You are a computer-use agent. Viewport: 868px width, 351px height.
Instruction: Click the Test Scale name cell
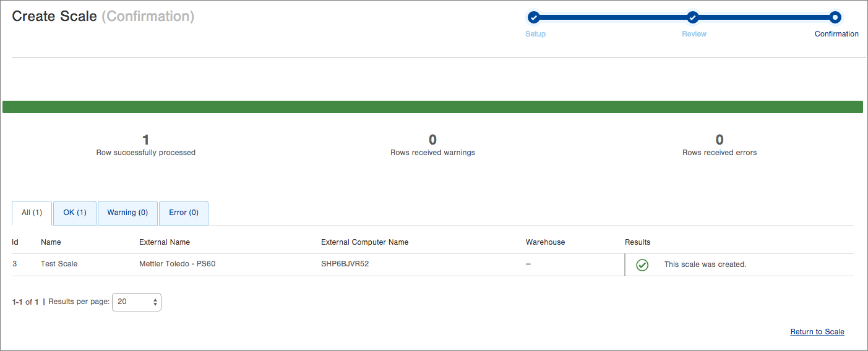[59, 264]
